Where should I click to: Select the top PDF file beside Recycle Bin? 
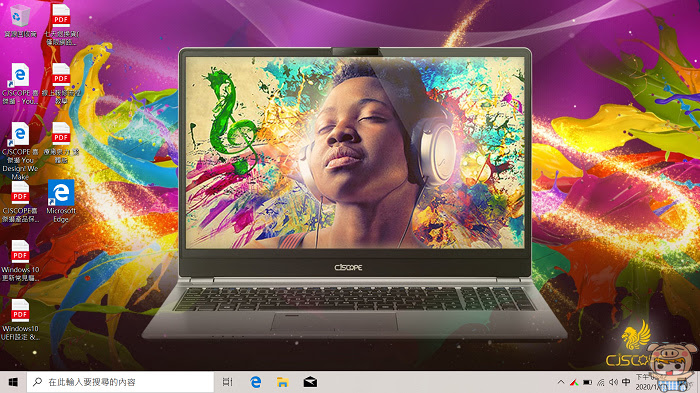coord(61,25)
